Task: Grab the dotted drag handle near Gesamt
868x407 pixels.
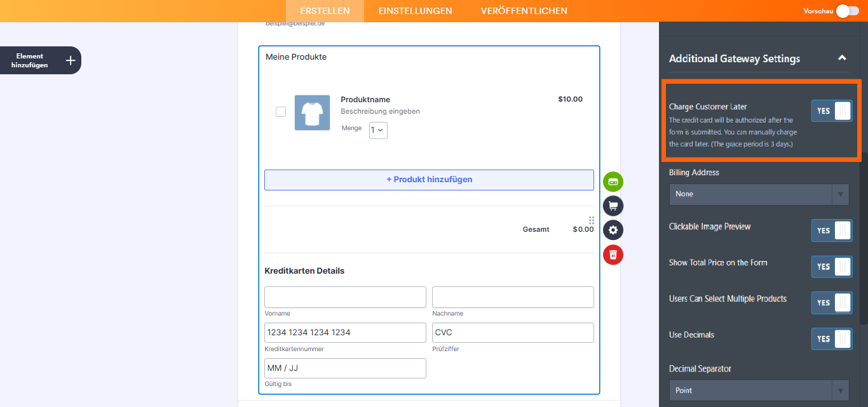Action: click(592, 220)
